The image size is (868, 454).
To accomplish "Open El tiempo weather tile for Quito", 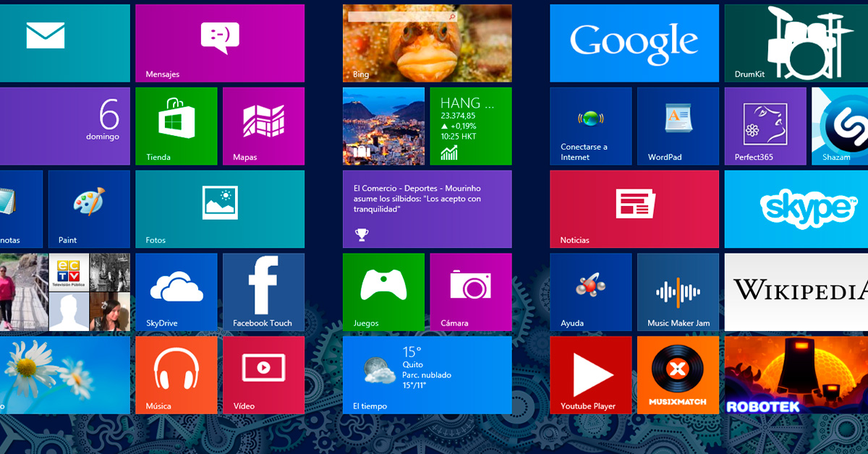I will pos(427,374).
